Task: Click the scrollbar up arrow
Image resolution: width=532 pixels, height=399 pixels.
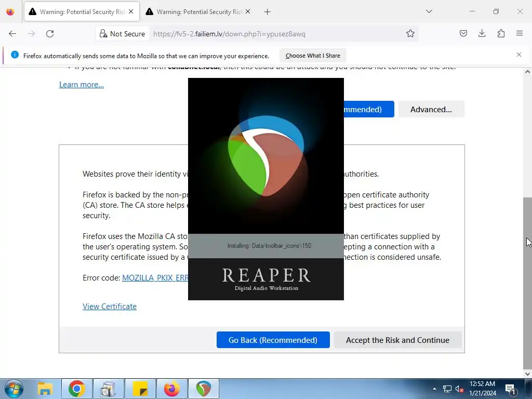Action: tap(527, 72)
